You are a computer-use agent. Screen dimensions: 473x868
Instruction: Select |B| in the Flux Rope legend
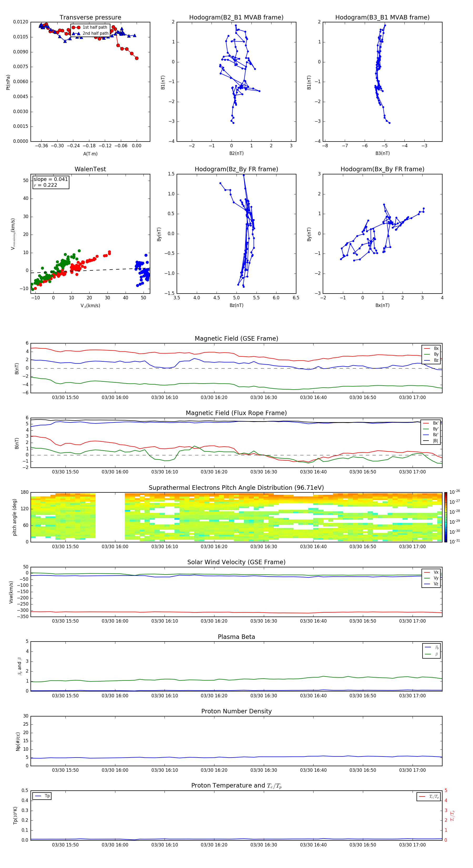tap(431, 441)
